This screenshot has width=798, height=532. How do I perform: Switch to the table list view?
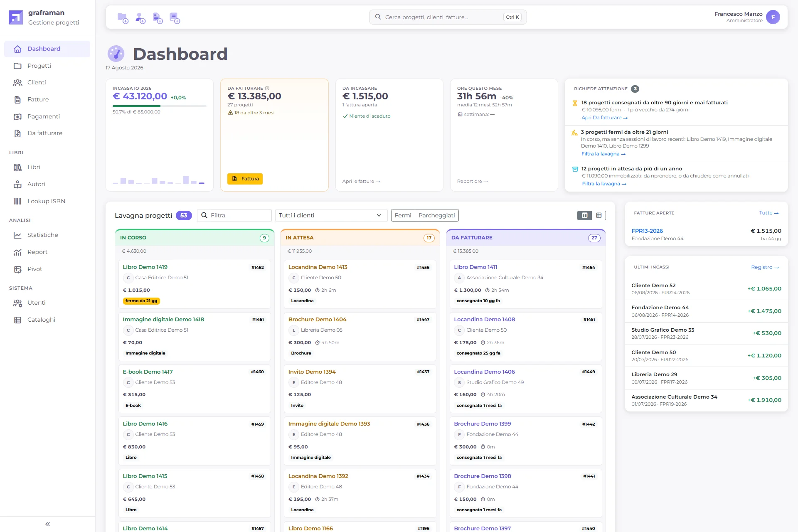[x=598, y=215]
